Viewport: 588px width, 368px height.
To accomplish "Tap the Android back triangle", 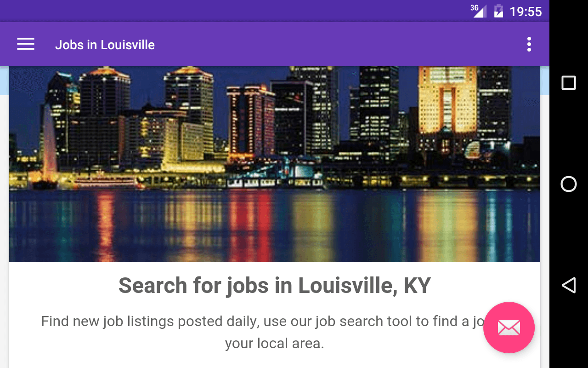I will 569,285.
